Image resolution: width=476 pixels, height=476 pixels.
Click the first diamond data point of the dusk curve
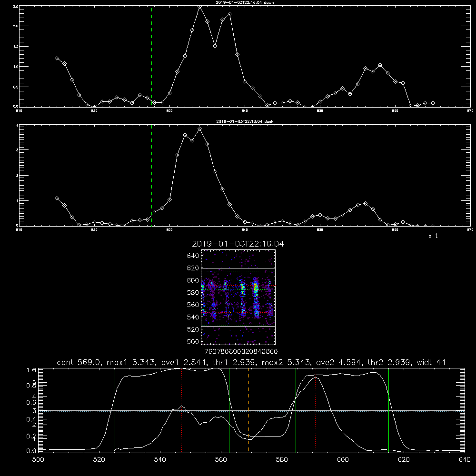pyautogui.click(x=57, y=198)
